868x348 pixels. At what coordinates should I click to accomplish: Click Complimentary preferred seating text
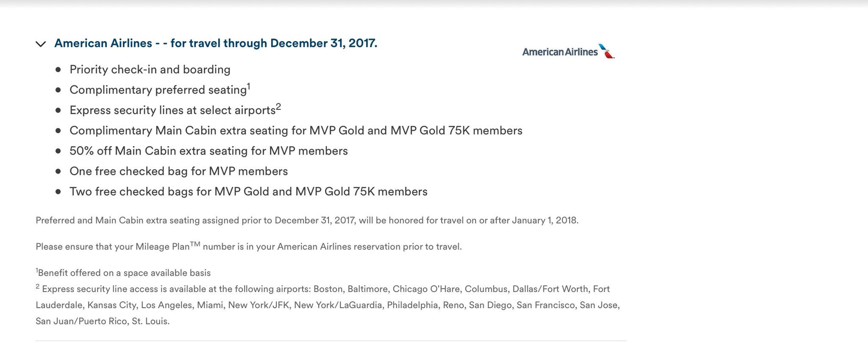point(158,90)
